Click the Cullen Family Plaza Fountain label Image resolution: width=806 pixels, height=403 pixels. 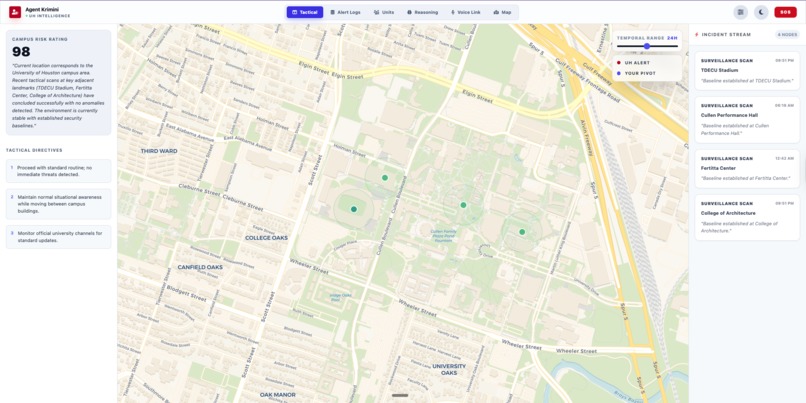click(444, 236)
